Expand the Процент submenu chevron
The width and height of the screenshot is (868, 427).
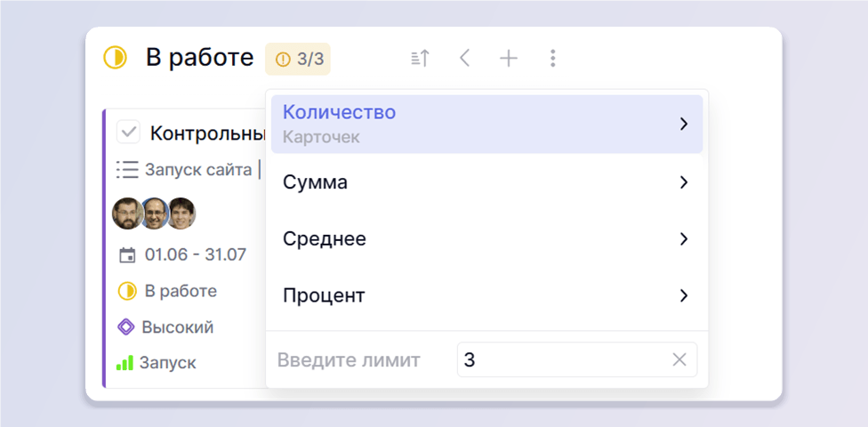click(x=684, y=295)
